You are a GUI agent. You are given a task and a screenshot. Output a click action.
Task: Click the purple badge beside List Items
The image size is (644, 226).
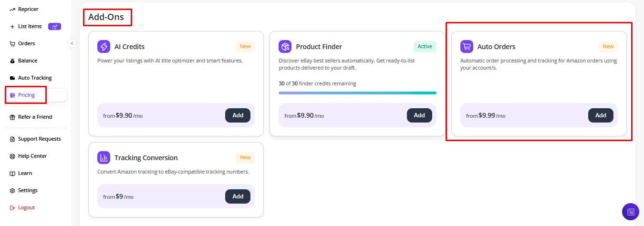tap(54, 26)
